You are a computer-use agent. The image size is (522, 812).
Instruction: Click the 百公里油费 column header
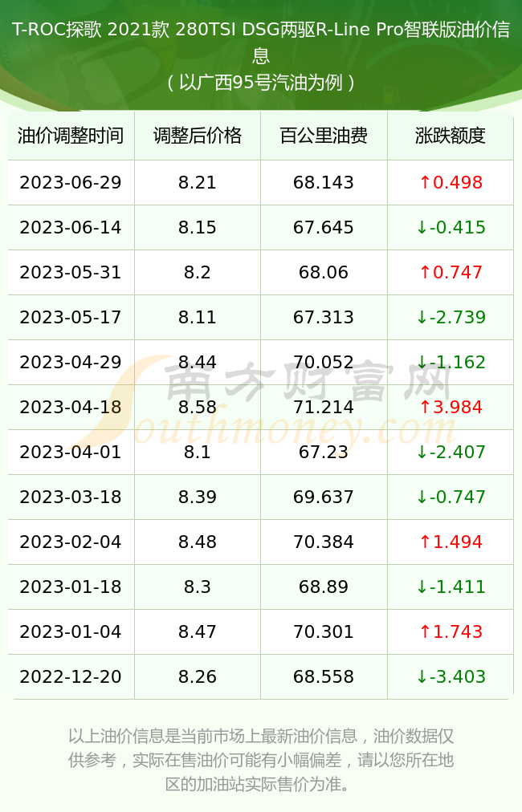coord(324,136)
